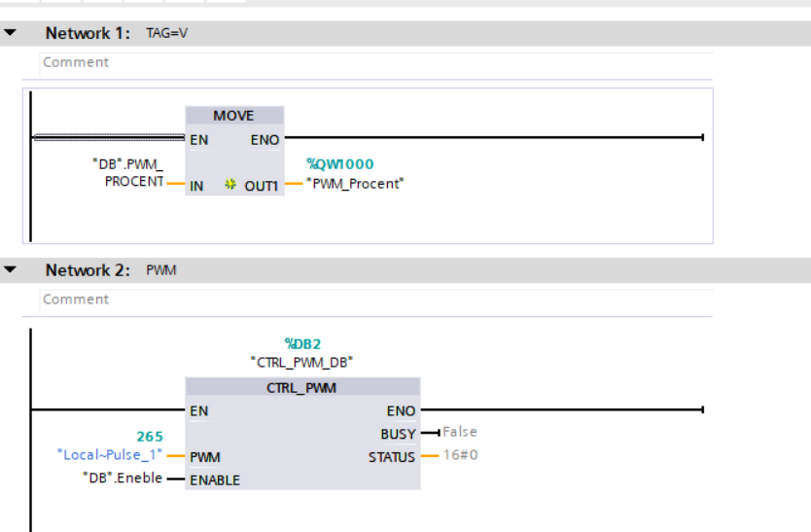
Task: Select the MOVE block header
Action: pos(233,116)
